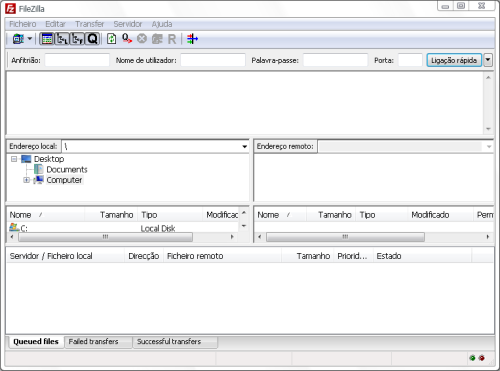Focus the Palavra-passe field
The height and width of the screenshot is (371, 500).
(335, 60)
